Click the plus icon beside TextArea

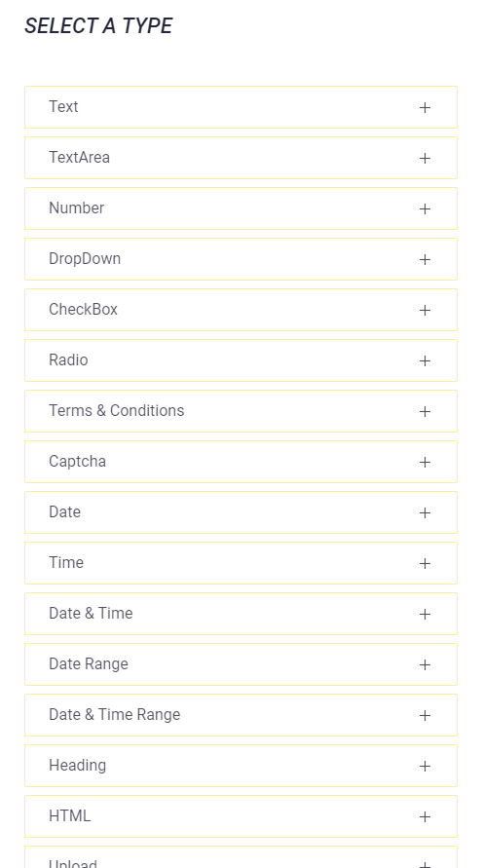[x=425, y=159]
